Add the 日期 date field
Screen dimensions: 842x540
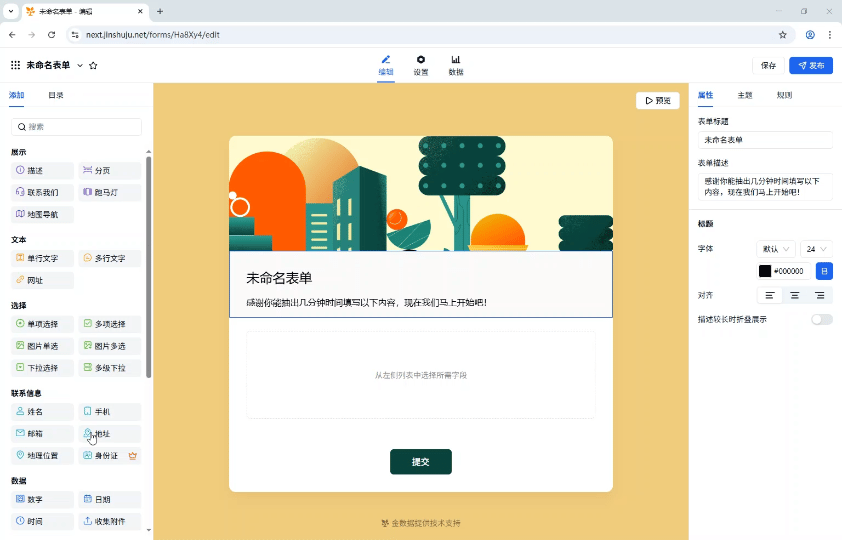pyautogui.click(x=110, y=499)
